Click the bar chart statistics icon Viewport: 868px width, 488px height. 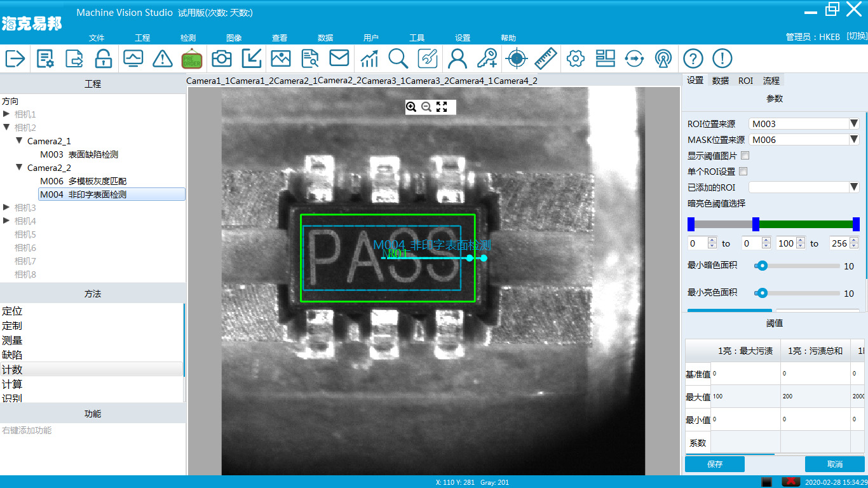pyautogui.click(x=369, y=58)
